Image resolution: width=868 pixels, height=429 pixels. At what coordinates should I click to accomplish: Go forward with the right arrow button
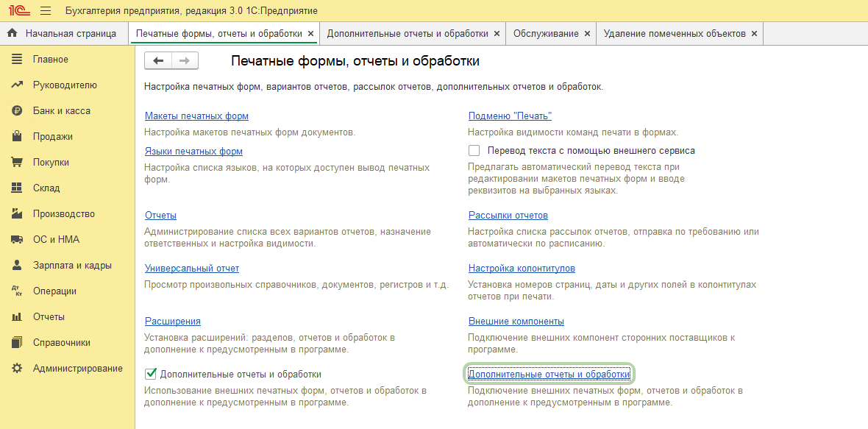coord(185,61)
